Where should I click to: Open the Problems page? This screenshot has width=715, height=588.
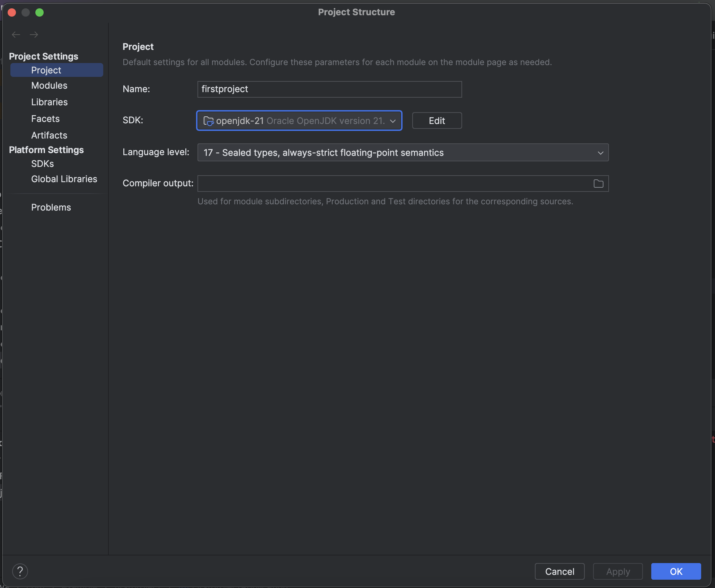click(51, 207)
